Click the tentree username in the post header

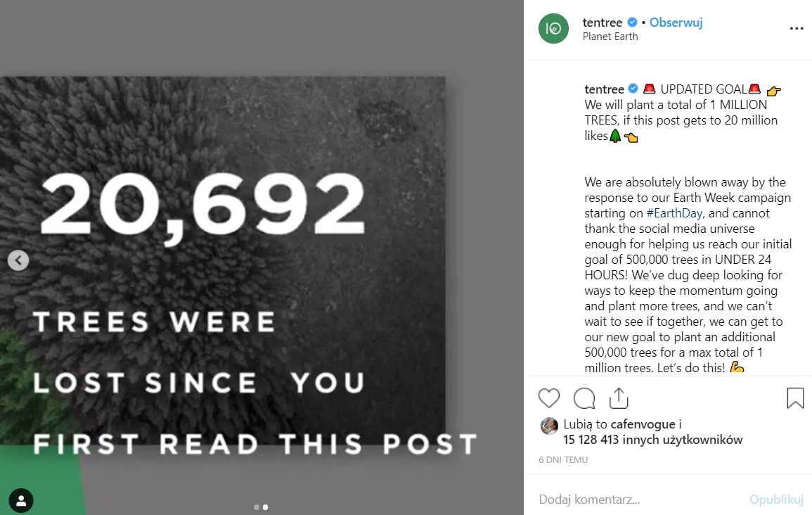point(602,23)
